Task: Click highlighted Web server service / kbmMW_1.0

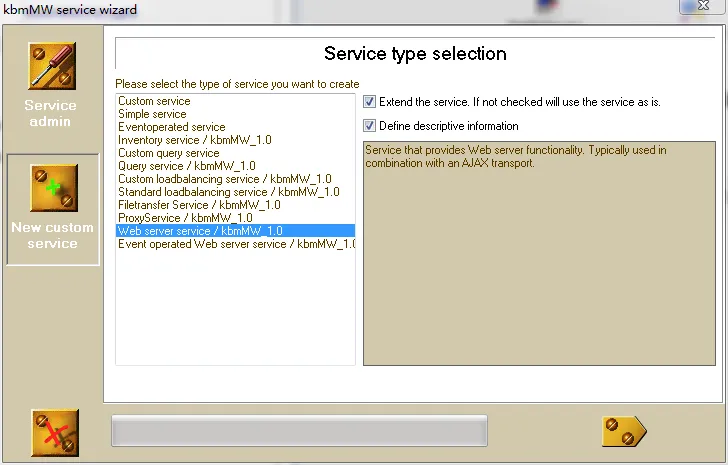Action: coord(235,231)
